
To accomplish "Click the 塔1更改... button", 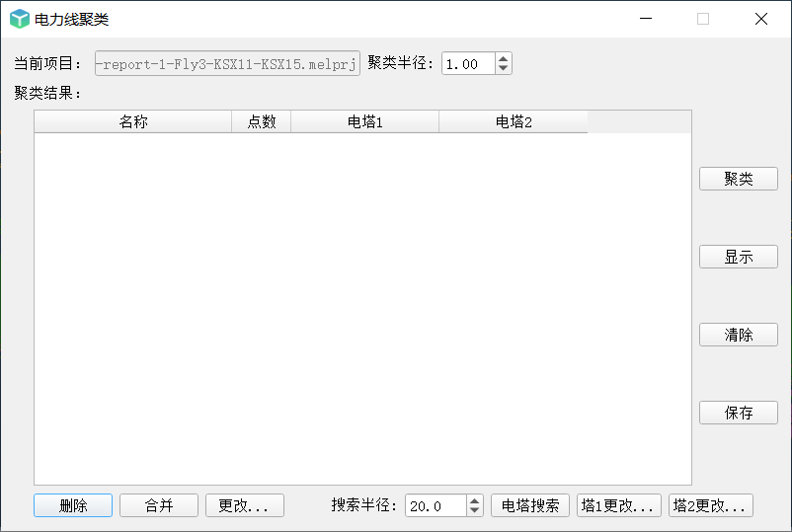I will pyautogui.click(x=619, y=505).
